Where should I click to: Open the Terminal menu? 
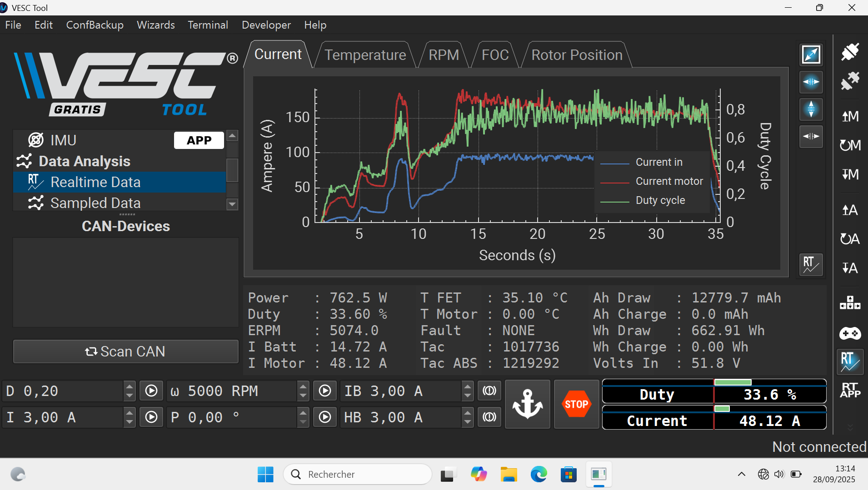[x=208, y=25]
